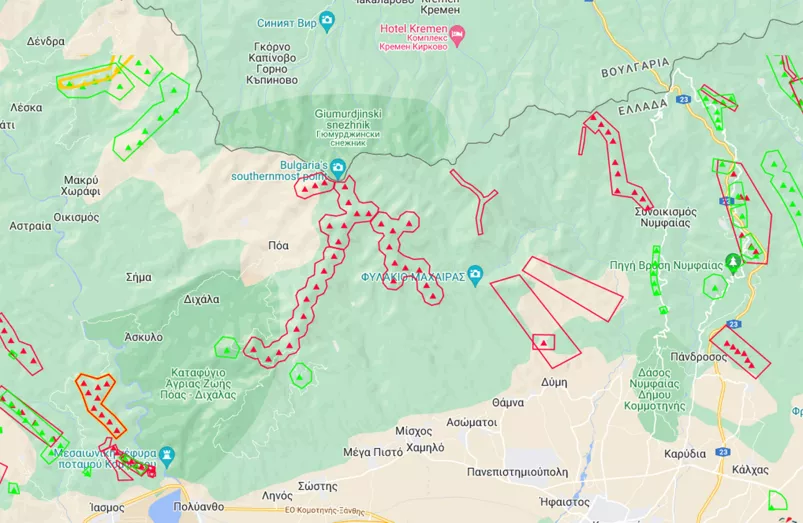Select Bulgaria's southernmost point camera marker
The height and width of the screenshot is (523, 803).
tap(338, 168)
